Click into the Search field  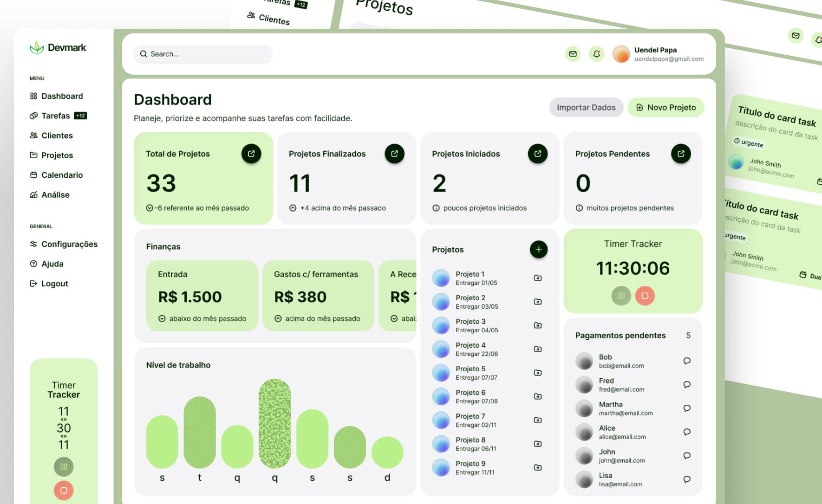pos(203,54)
